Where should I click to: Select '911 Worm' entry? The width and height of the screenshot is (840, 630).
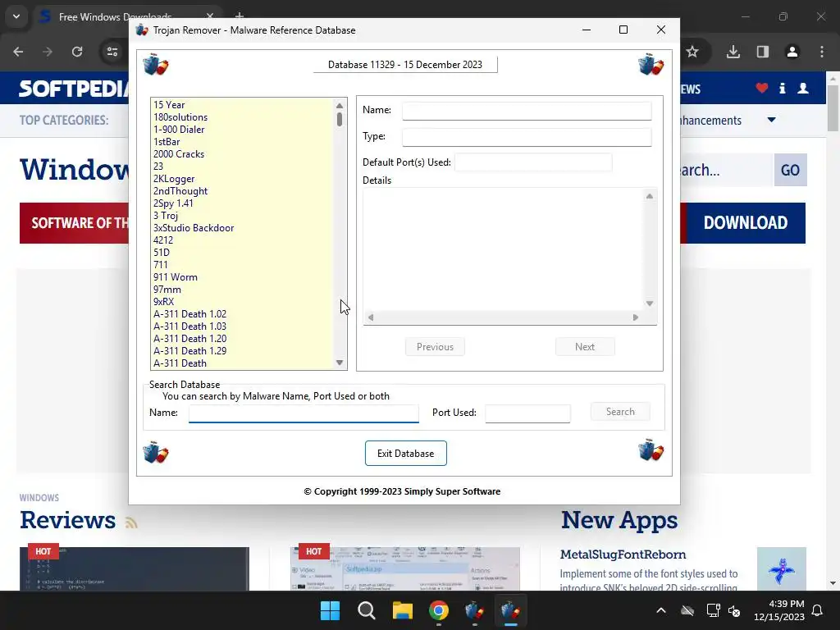(x=176, y=277)
